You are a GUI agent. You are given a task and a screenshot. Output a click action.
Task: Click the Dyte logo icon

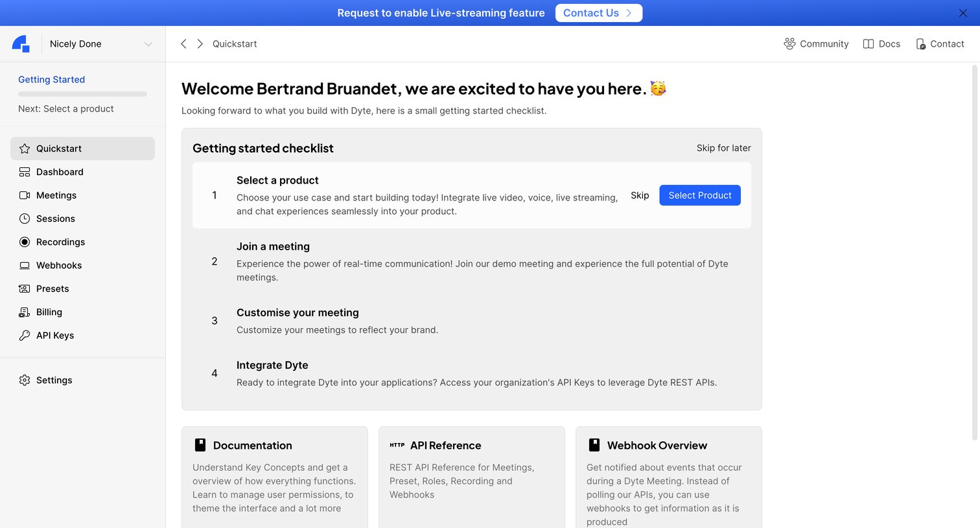(21, 44)
